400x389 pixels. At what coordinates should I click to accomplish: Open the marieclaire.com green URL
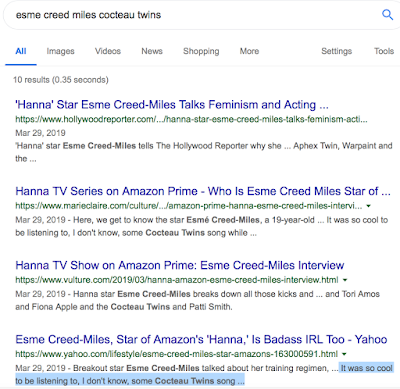189,206
